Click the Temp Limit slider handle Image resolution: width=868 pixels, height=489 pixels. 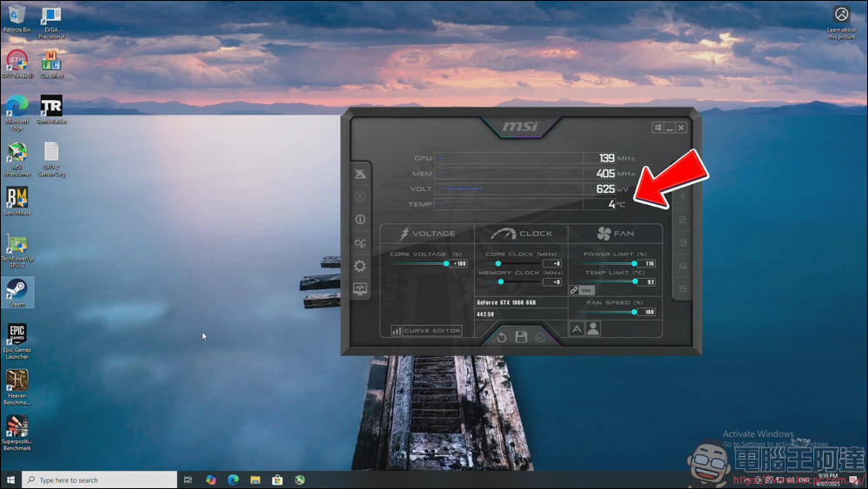[635, 282]
